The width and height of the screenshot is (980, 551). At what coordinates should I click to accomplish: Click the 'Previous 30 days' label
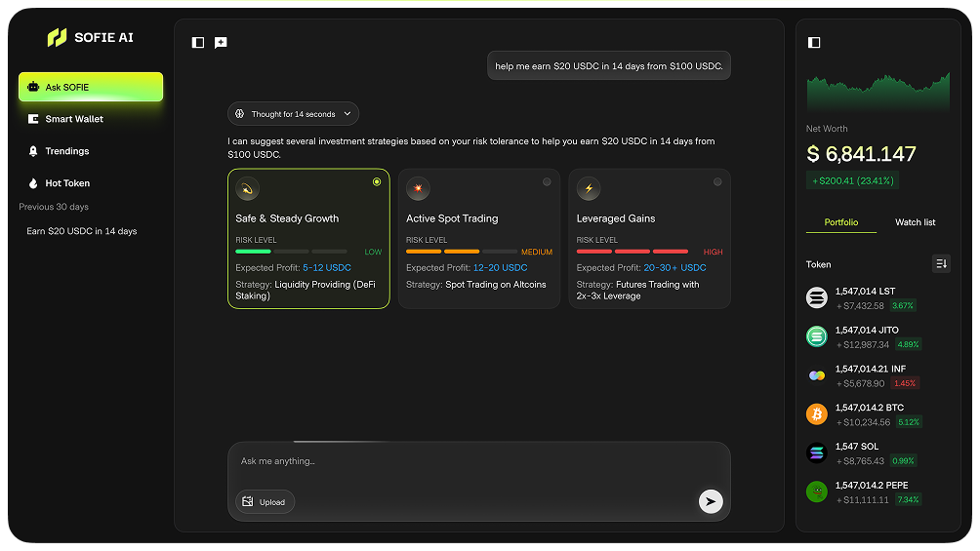pyautogui.click(x=54, y=207)
